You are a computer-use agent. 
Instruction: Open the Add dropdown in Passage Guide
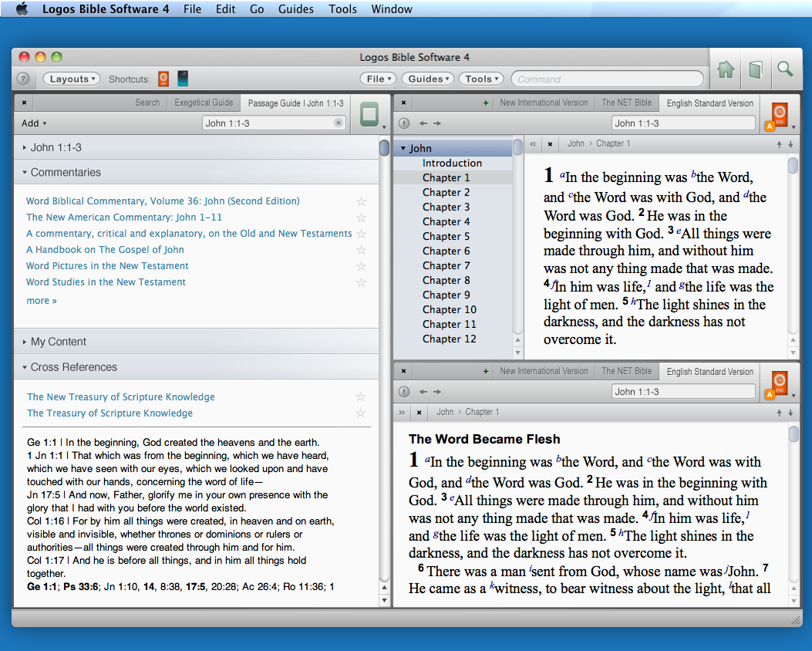click(34, 123)
